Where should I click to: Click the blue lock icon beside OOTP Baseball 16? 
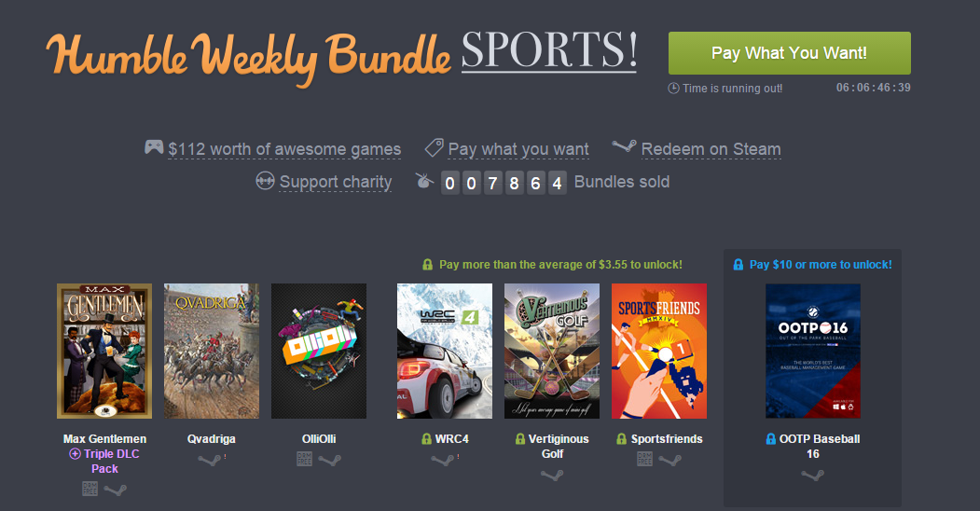pos(770,439)
